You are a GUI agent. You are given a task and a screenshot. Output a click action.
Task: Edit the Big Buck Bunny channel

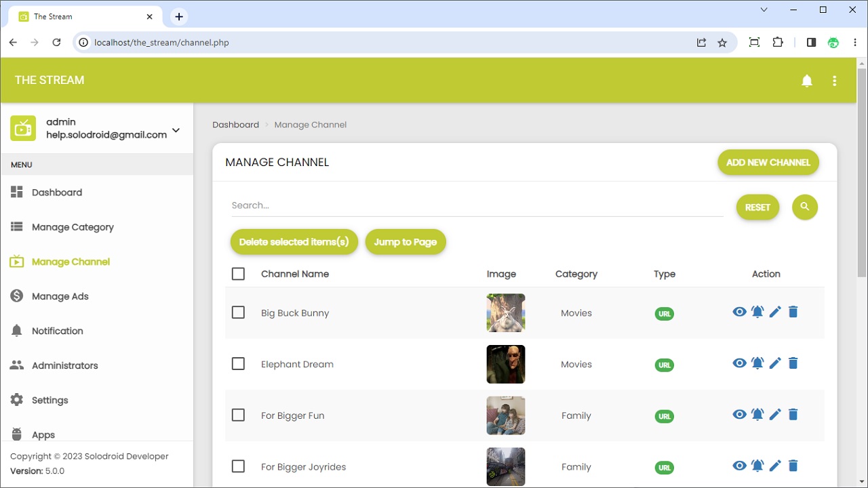point(775,312)
